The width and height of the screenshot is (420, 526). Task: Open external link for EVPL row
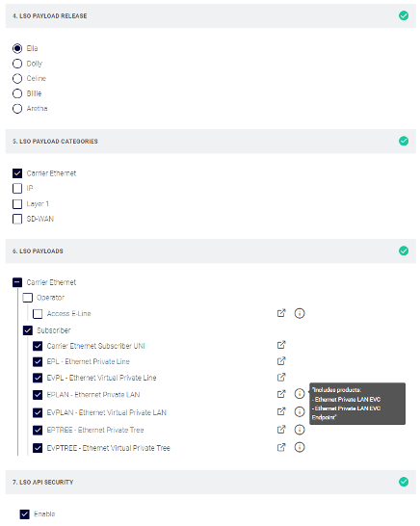click(281, 377)
